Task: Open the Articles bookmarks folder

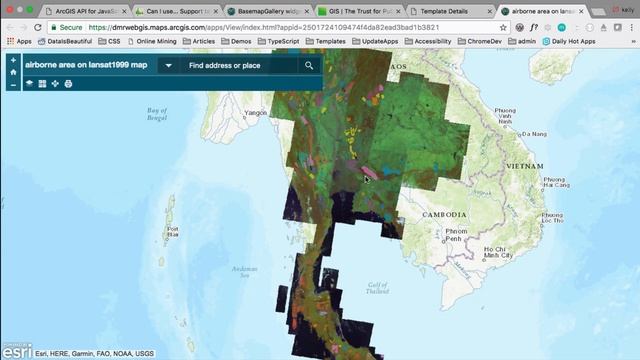Action: pos(199,41)
